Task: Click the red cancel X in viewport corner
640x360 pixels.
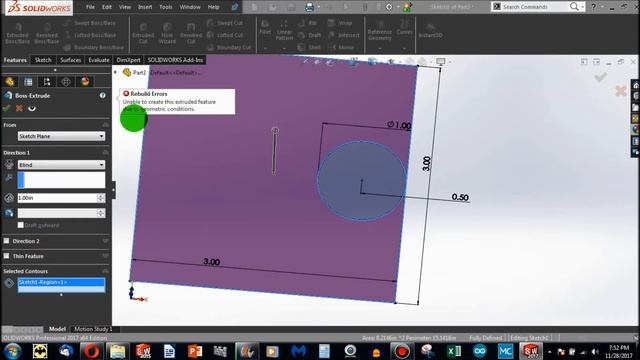Action: [x=620, y=91]
